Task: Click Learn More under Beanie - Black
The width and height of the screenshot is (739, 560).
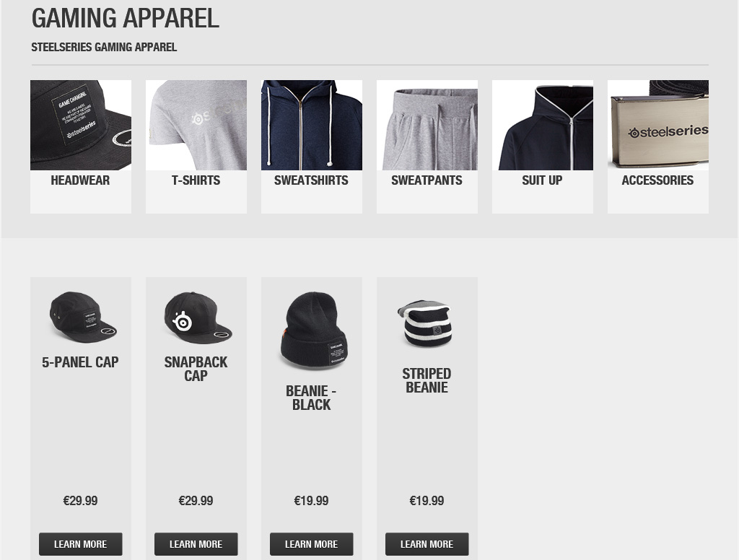Action: [x=312, y=544]
